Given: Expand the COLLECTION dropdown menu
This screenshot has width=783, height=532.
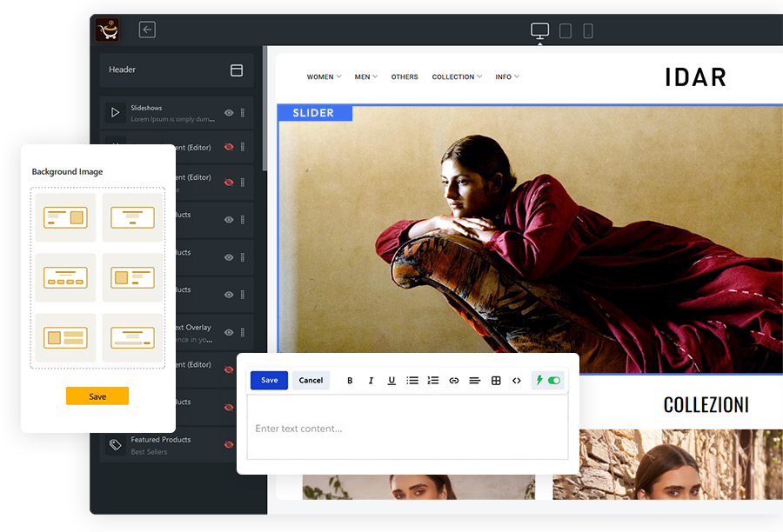Looking at the screenshot, I should click(x=457, y=77).
